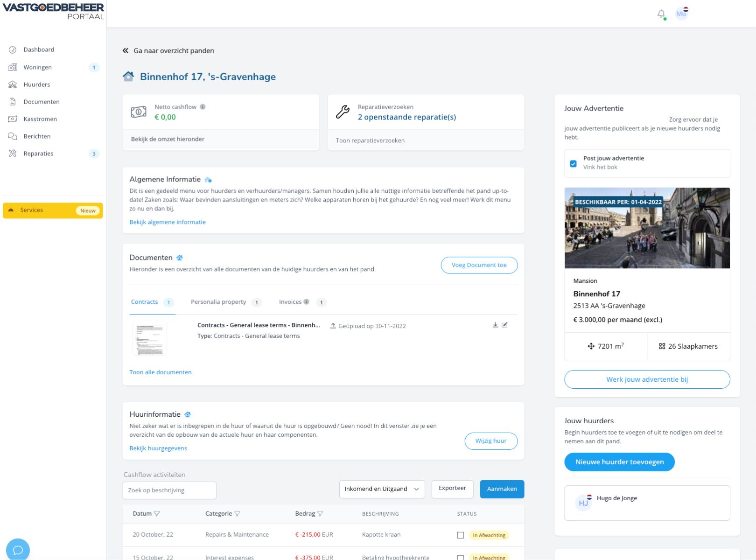Switch to the Personalia property tab
The image size is (756, 560).
point(218,302)
